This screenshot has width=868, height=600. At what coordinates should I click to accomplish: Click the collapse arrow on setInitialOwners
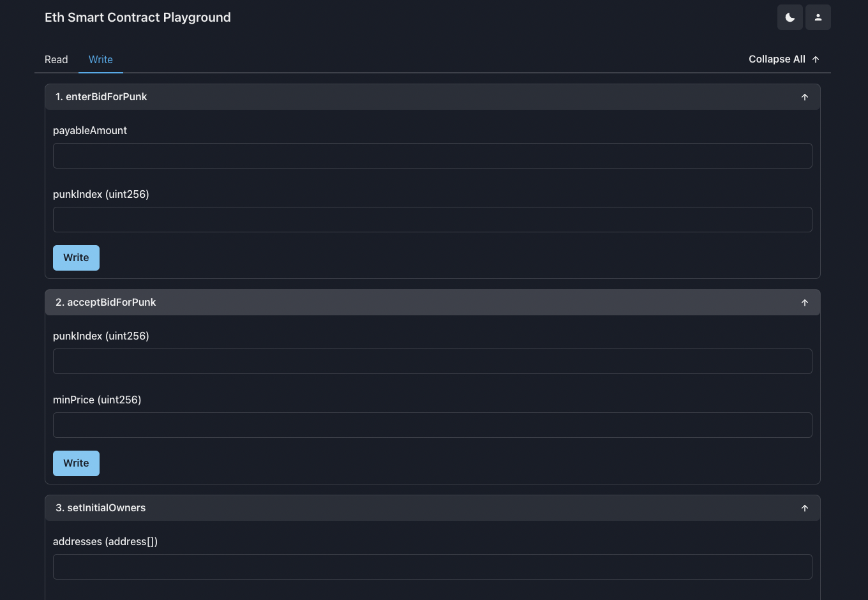click(805, 508)
